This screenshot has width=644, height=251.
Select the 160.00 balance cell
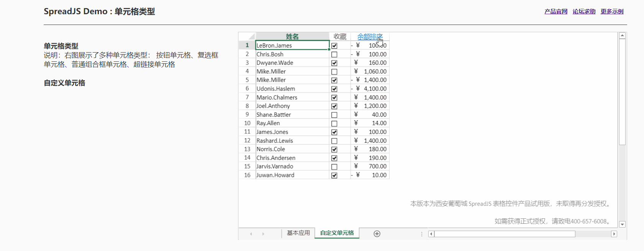370,63
